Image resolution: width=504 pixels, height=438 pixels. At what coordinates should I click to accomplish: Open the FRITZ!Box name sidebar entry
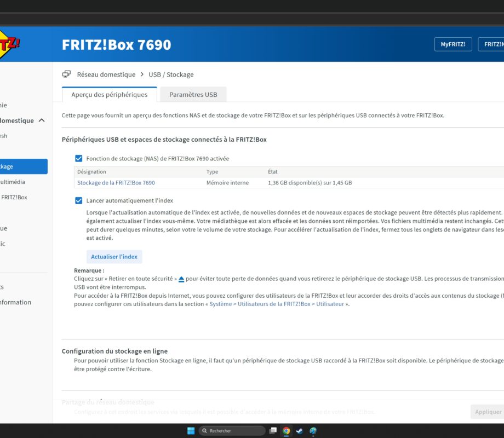[x=14, y=197]
